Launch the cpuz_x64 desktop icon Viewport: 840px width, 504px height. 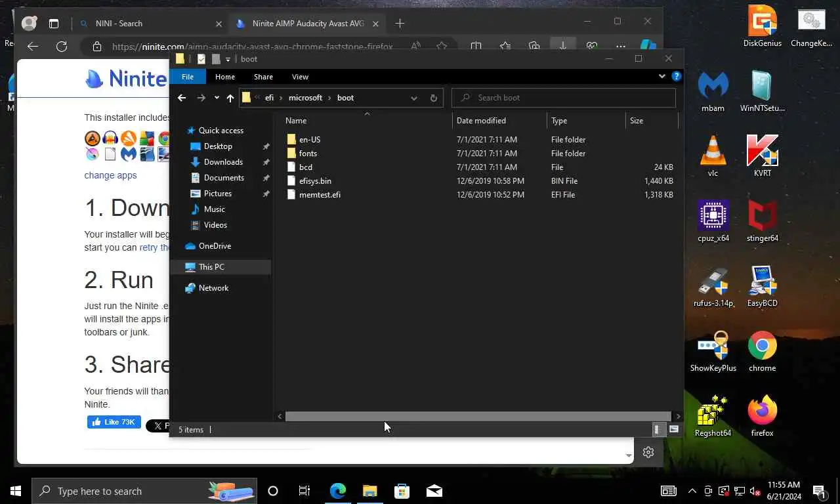coord(713,221)
